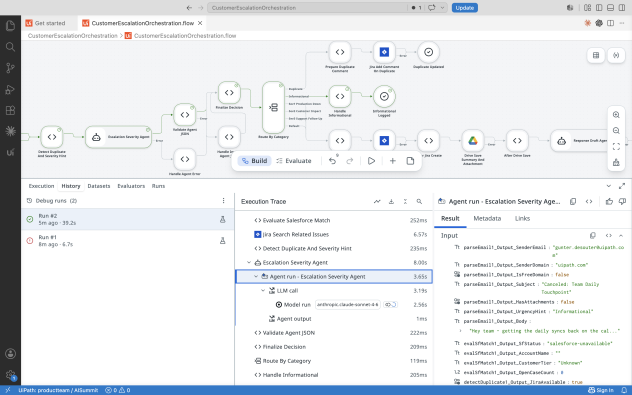This screenshot has width=632, height=395.
Task: Copy the Agent run details
Action: pyautogui.click(x=573, y=202)
